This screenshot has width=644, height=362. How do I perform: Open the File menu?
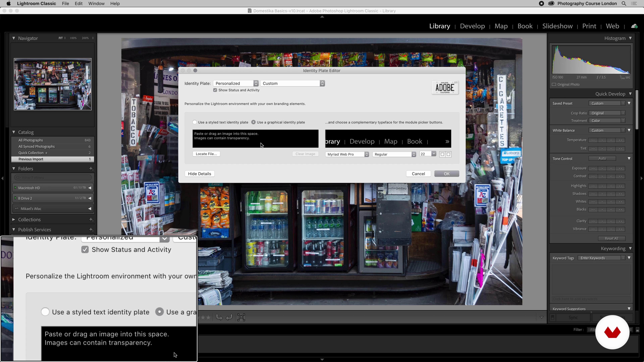tap(66, 4)
